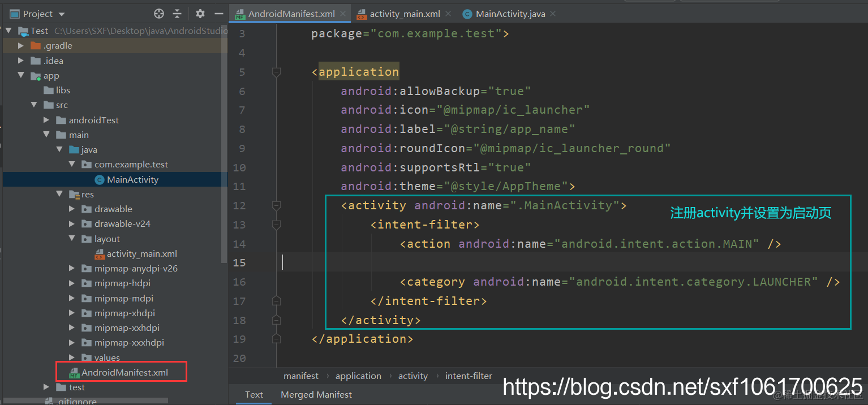868x405 pixels.
Task: Expand the drawable folder
Action: pos(72,209)
